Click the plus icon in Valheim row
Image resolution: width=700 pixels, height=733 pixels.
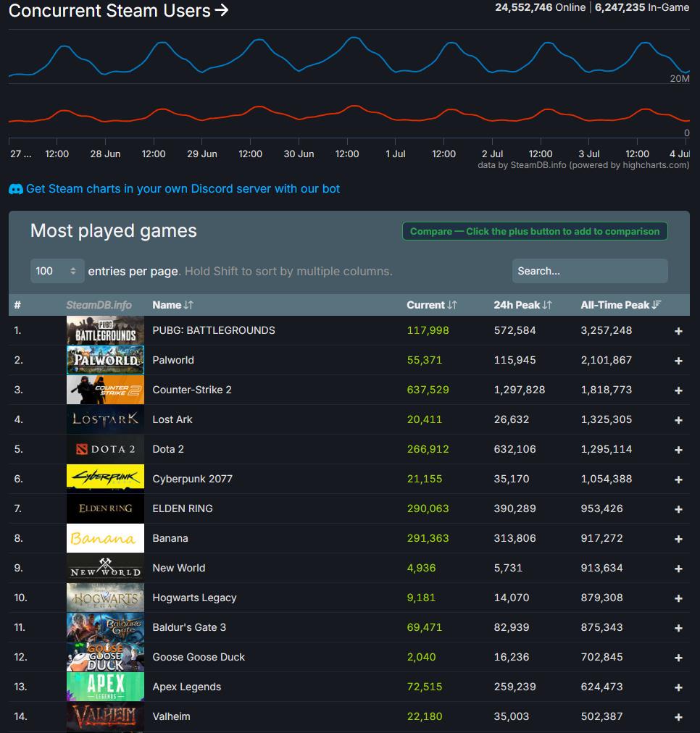pos(678,717)
